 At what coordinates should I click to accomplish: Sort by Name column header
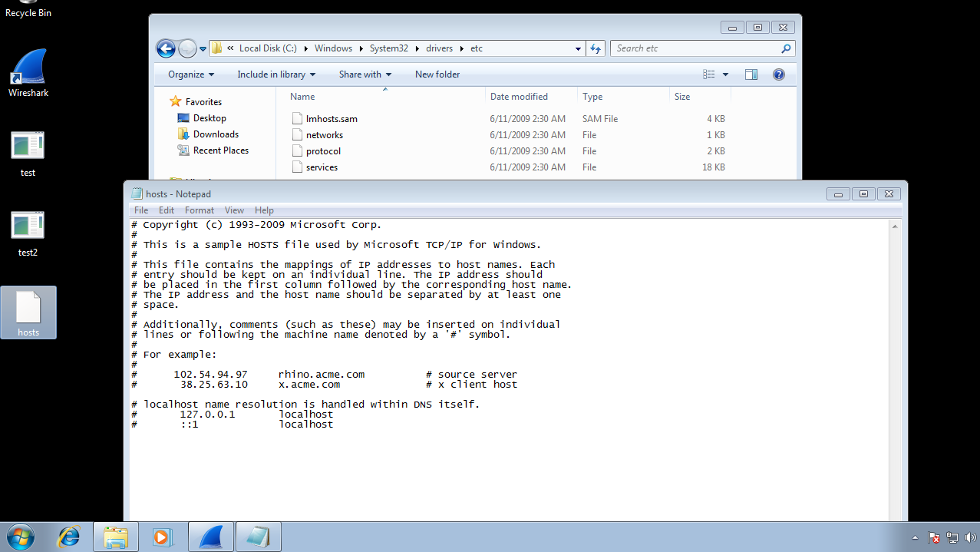[385, 97]
